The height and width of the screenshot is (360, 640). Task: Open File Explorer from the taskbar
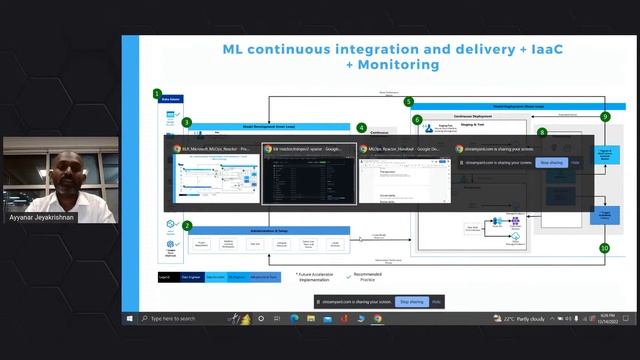(x=311, y=318)
